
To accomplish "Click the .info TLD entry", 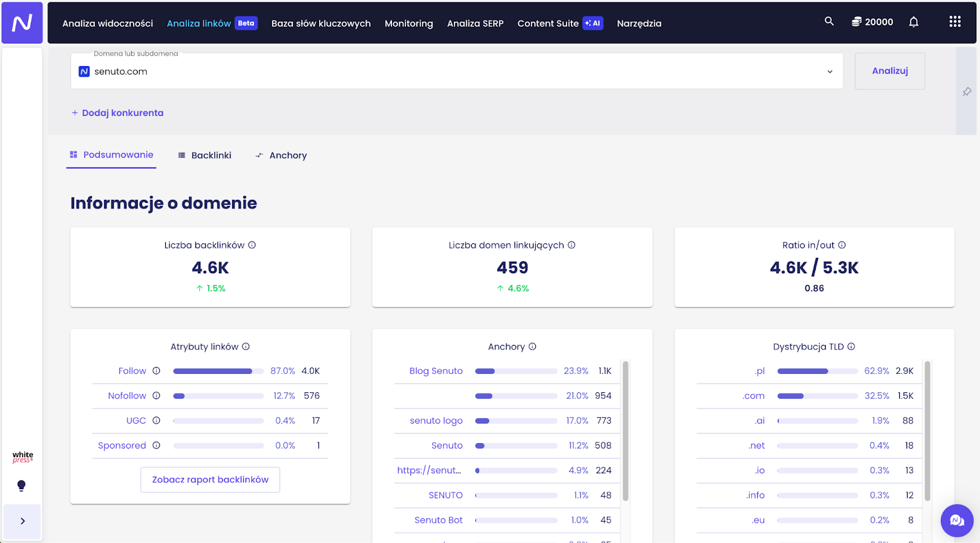I will 755,495.
